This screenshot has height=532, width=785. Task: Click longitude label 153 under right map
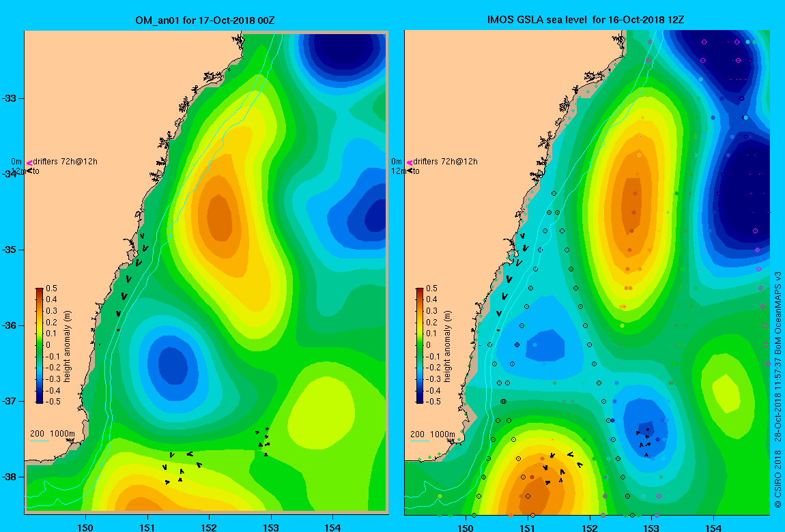coord(651,527)
